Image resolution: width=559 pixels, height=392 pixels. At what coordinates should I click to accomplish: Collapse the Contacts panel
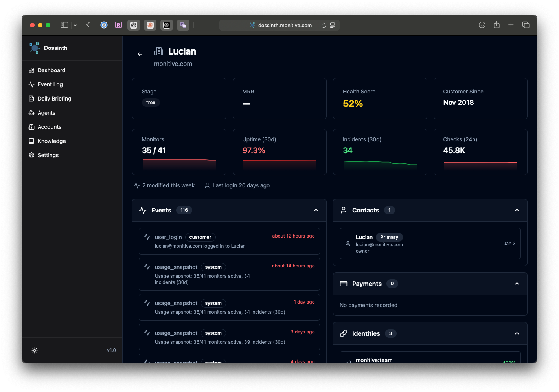coord(517,210)
